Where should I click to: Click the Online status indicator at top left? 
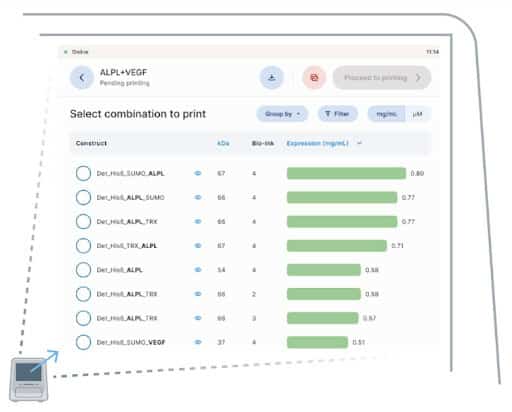[x=76, y=52]
